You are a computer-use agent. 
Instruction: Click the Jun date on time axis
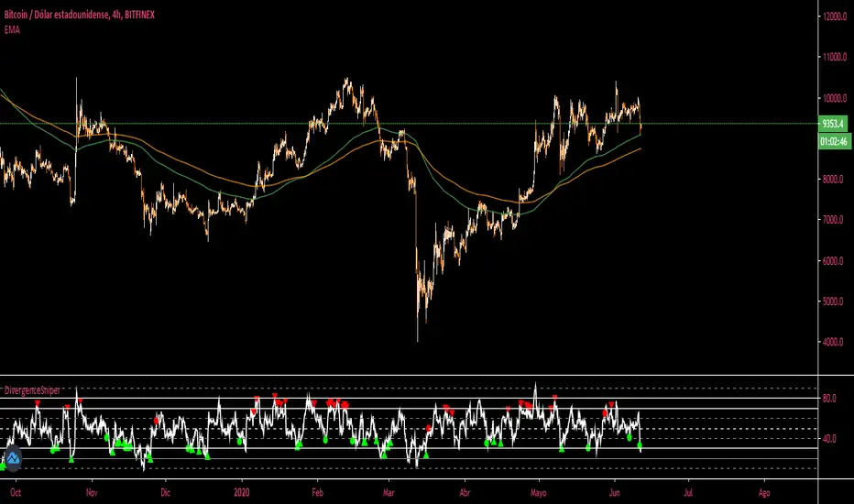[x=614, y=493]
